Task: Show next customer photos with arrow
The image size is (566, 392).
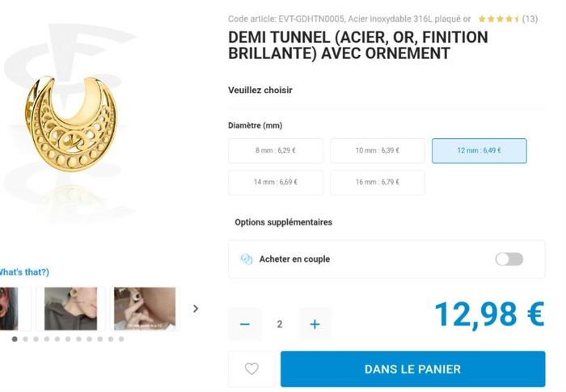Action: point(196,309)
